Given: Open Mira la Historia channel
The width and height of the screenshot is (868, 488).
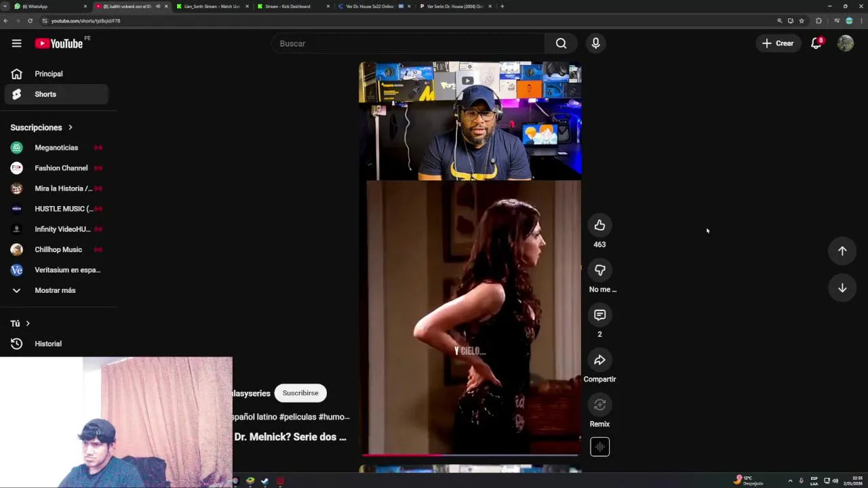Looking at the screenshot, I should 56,188.
